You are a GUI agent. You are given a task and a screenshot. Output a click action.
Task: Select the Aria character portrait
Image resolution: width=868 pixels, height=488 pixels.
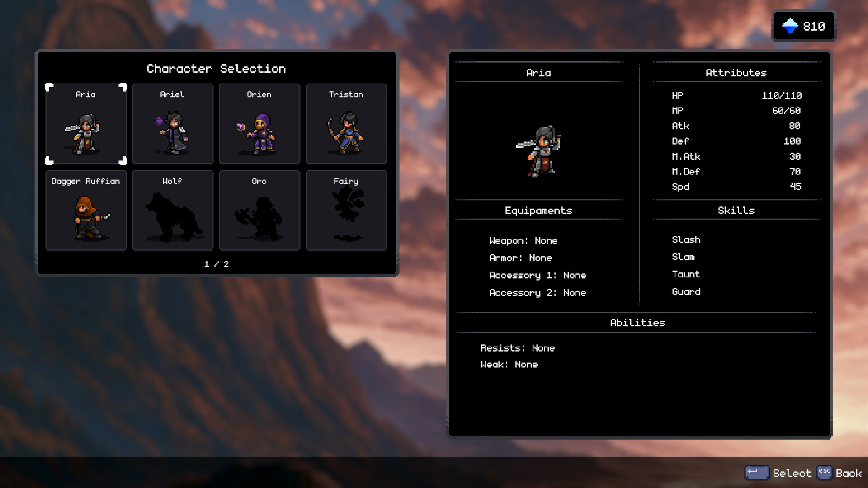point(86,124)
